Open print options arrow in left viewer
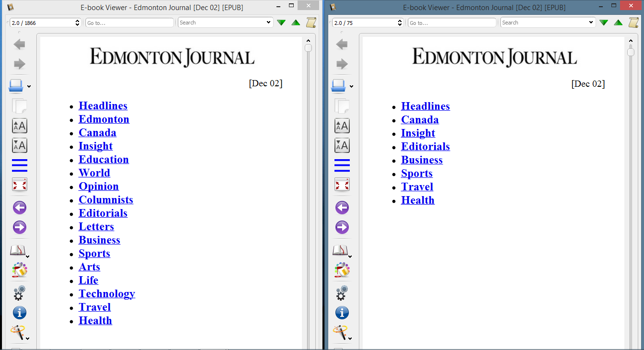The width and height of the screenshot is (644, 350). pyautogui.click(x=29, y=87)
